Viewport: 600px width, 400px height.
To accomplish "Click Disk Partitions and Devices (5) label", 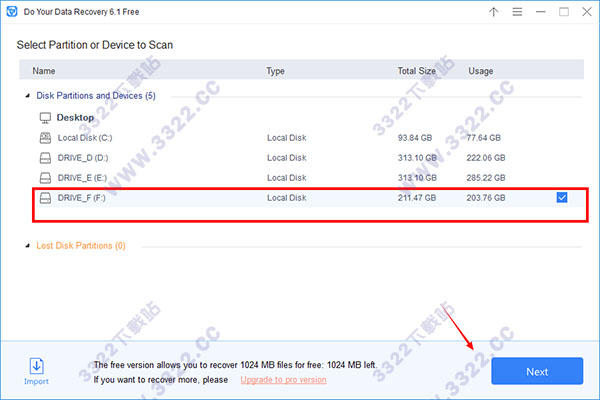I will point(96,96).
